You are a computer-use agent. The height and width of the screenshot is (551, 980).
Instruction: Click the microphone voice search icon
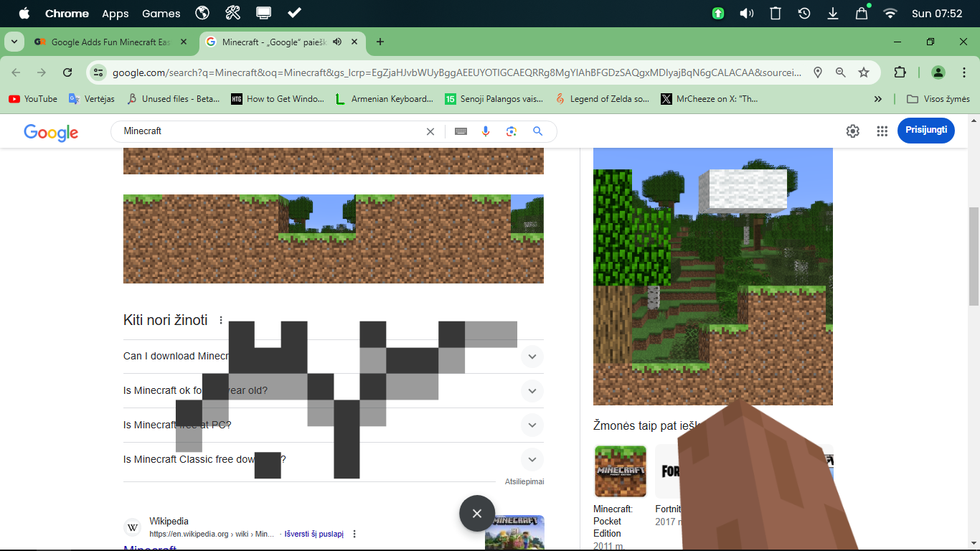(x=486, y=131)
